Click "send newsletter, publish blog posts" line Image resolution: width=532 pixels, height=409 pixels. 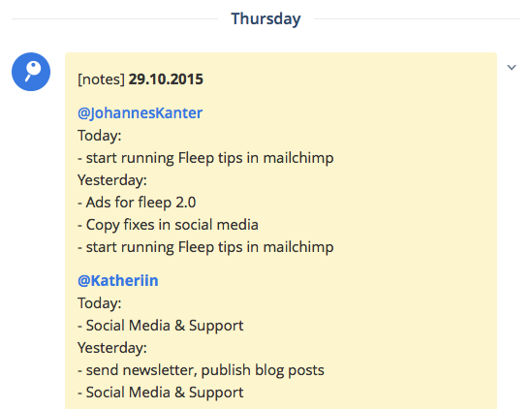click(201, 370)
